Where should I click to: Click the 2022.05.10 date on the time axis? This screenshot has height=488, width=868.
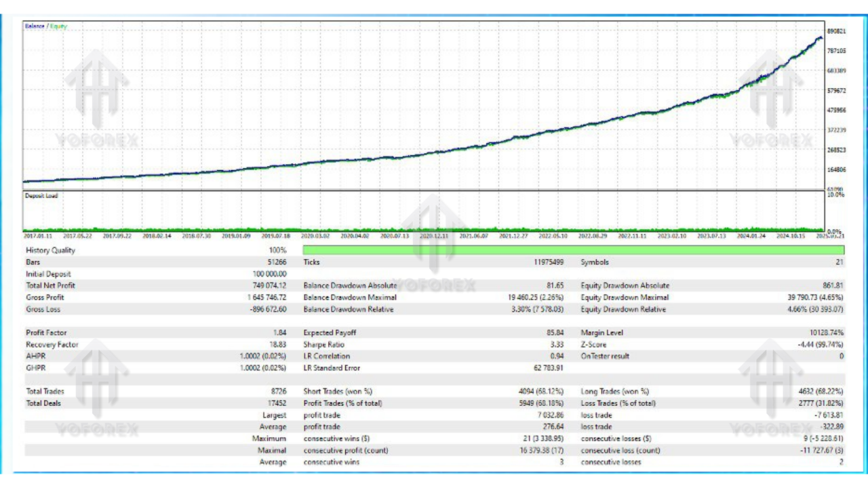point(552,237)
